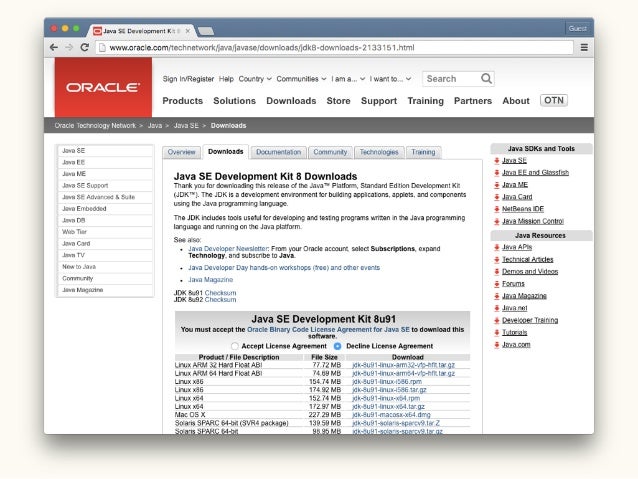The width and height of the screenshot is (638, 479).
Task: Click download arrow icon beside Forums
Action: click(x=496, y=284)
